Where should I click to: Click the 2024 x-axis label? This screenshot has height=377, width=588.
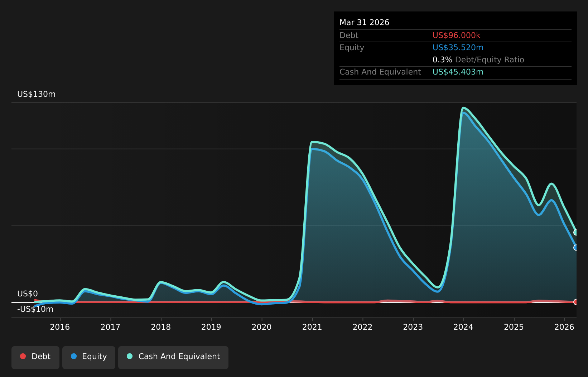click(463, 327)
